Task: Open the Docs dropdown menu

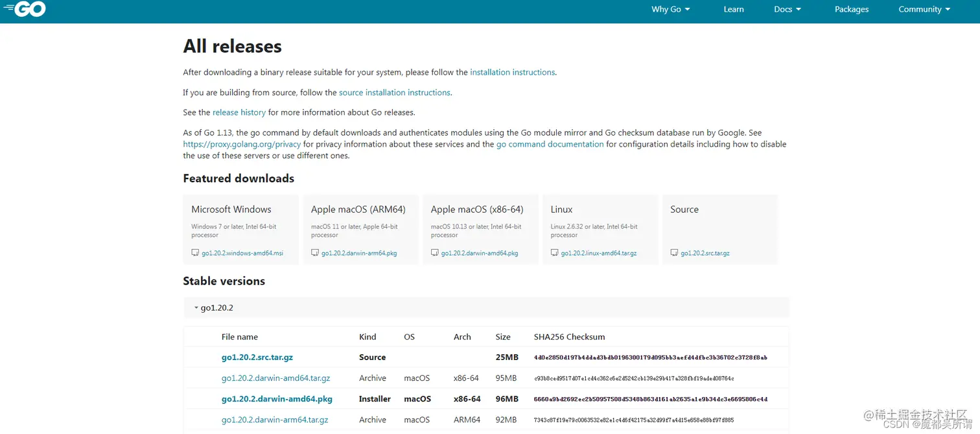Action: (x=787, y=9)
